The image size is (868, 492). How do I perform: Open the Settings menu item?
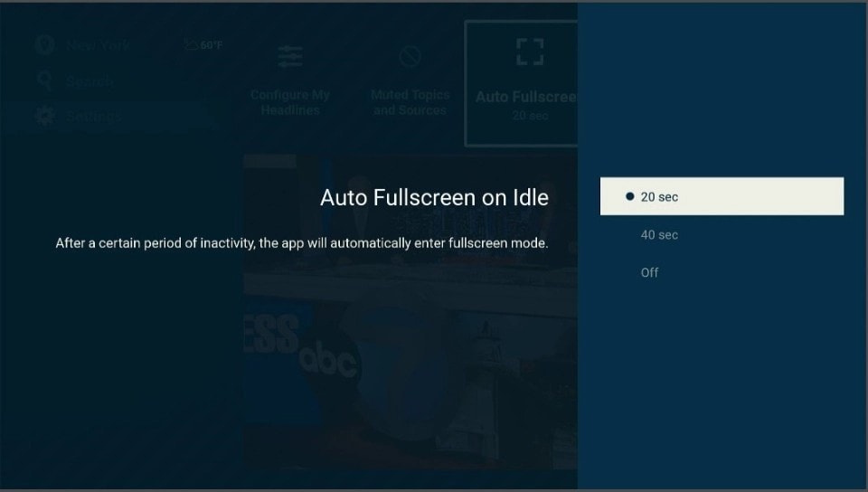tap(93, 117)
